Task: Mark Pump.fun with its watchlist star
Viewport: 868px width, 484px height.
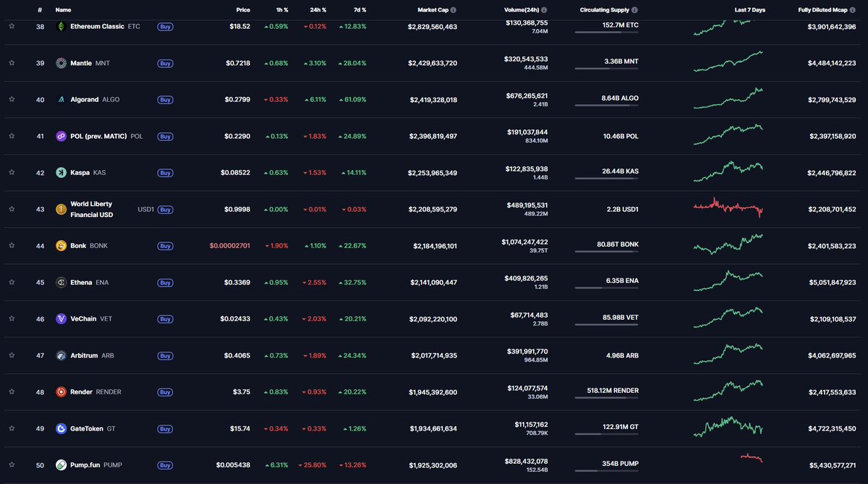Action: 12,464
